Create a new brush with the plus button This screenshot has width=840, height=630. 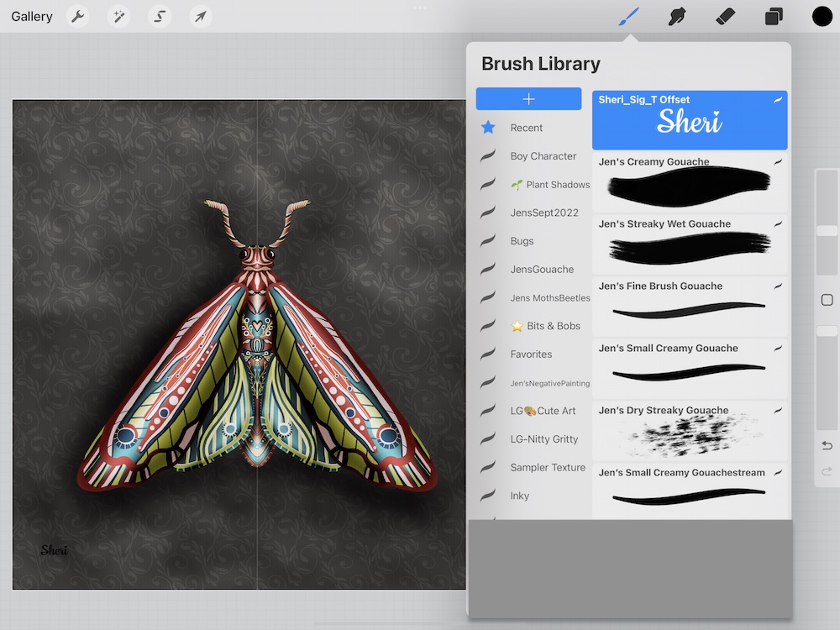tap(528, 98)
